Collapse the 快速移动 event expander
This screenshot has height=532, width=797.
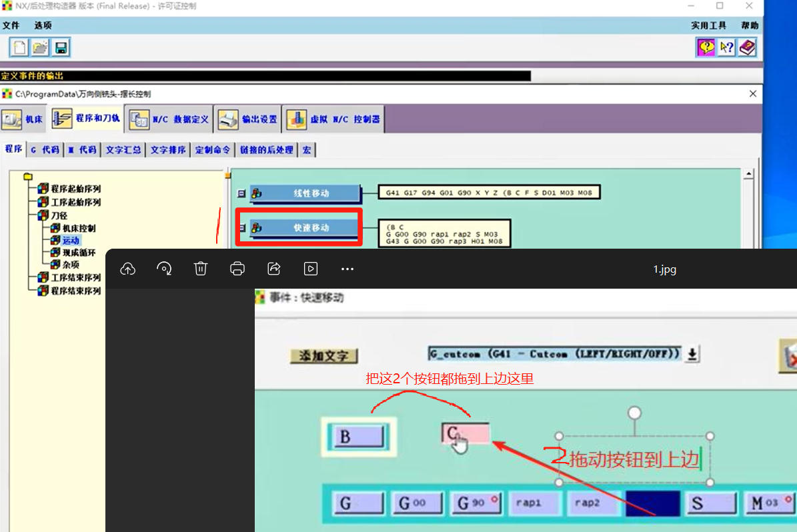click(243, 228)
